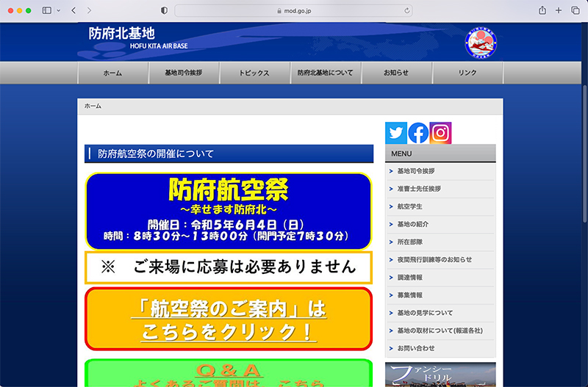Select 募集情報 in the side MENU

440,295
